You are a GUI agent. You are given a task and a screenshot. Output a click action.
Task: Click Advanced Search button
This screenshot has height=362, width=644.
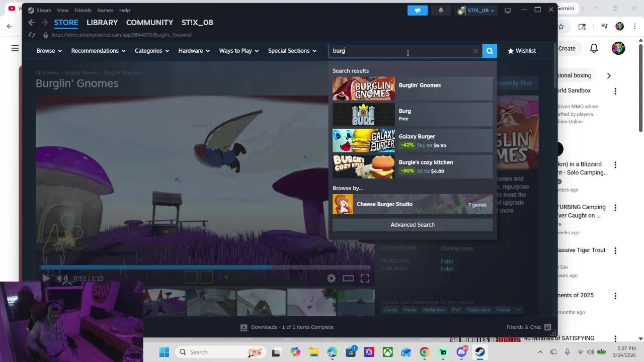tap(413, 225)
